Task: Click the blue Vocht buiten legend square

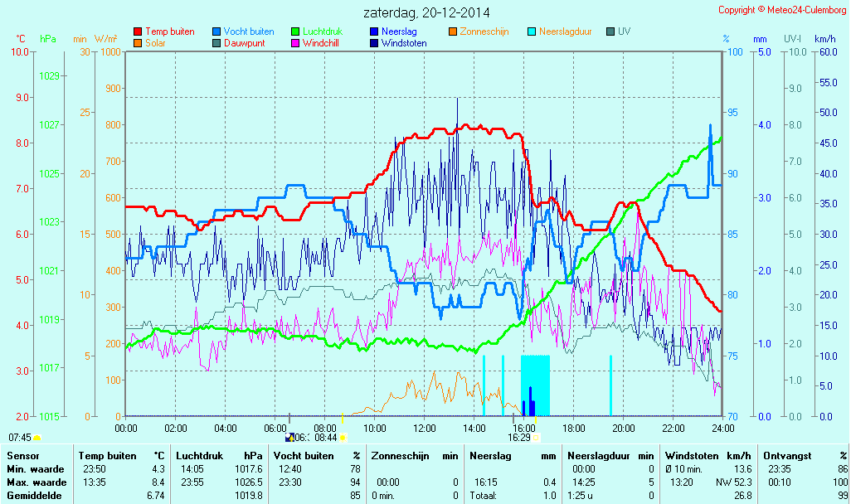Action: click(x=216, y=31)
